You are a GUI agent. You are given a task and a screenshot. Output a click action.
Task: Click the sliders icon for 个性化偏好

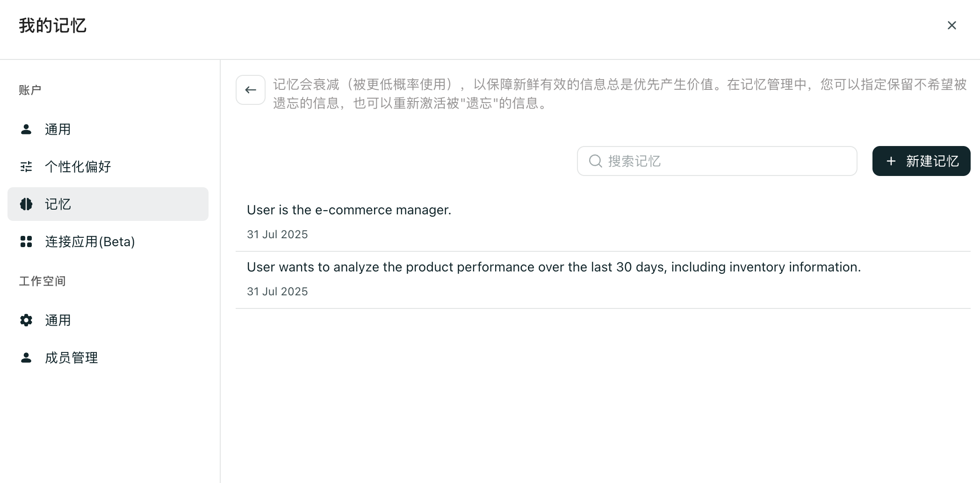pos(26,167)
